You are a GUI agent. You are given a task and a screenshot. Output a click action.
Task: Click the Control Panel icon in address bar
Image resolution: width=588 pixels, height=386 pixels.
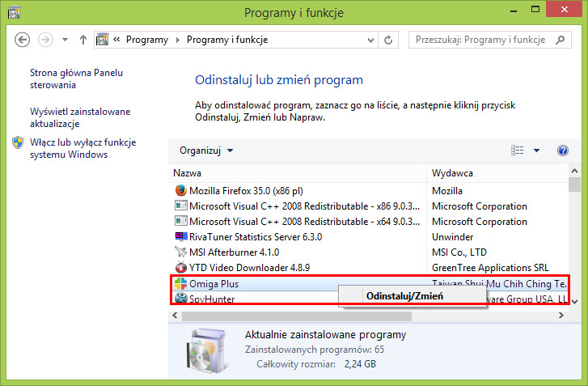(102, 40)
